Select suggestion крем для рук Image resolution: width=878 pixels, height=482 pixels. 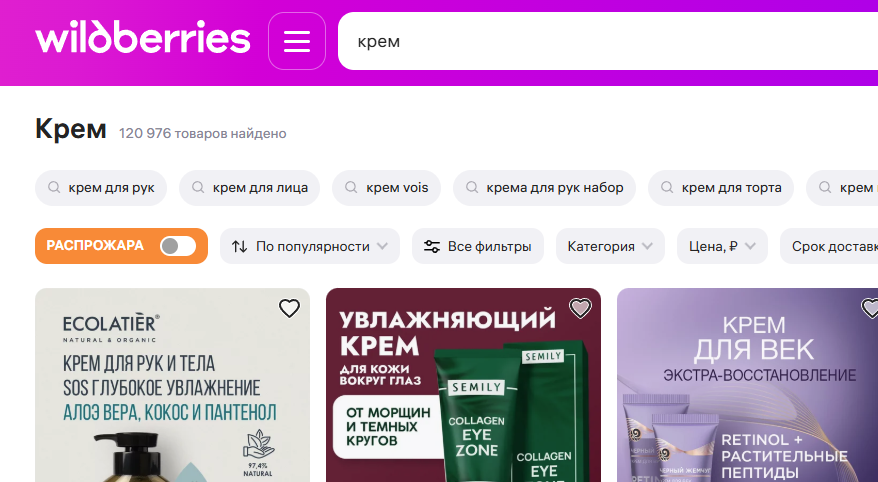[101, 188]
